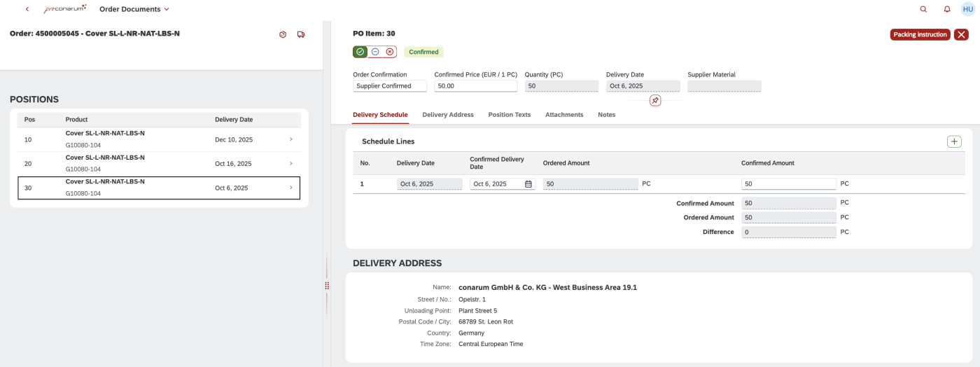Close the PO item detail panel
Screen dimensions: 980x367
(x=961, y=34)
